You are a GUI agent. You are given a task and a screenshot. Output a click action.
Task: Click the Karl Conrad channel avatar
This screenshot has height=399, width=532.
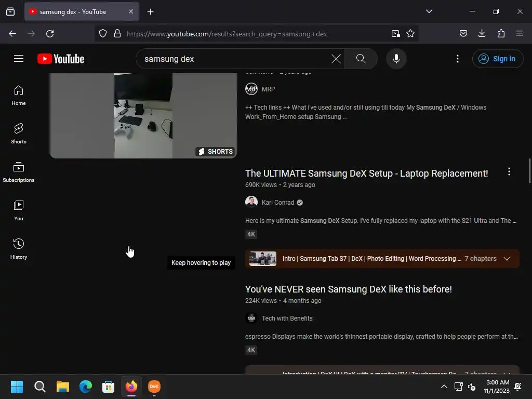tap(251, 202)
